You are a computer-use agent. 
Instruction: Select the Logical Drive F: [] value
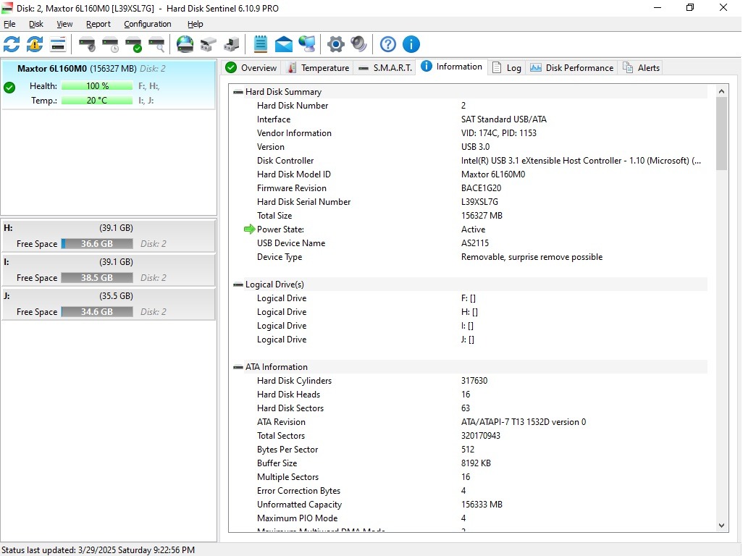pos(469,298)
